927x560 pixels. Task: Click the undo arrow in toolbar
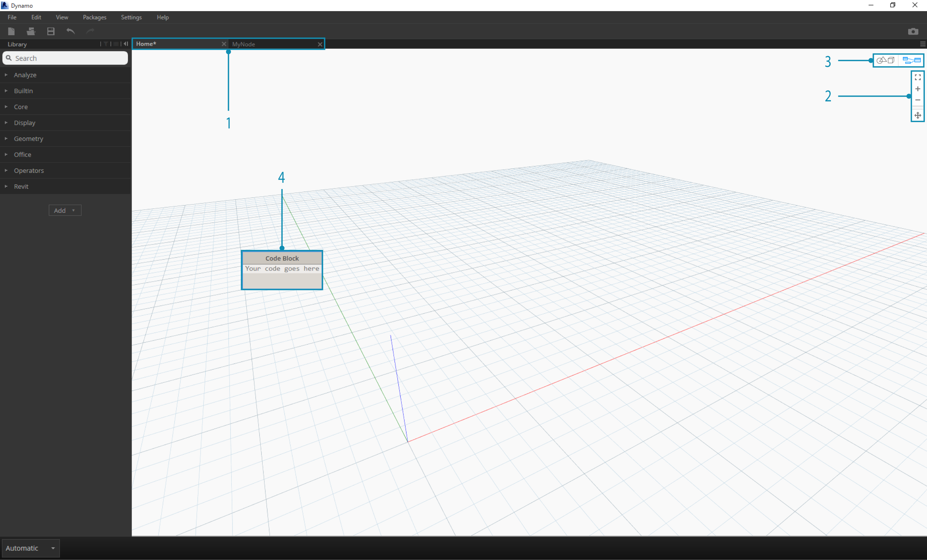pos(71,31)
